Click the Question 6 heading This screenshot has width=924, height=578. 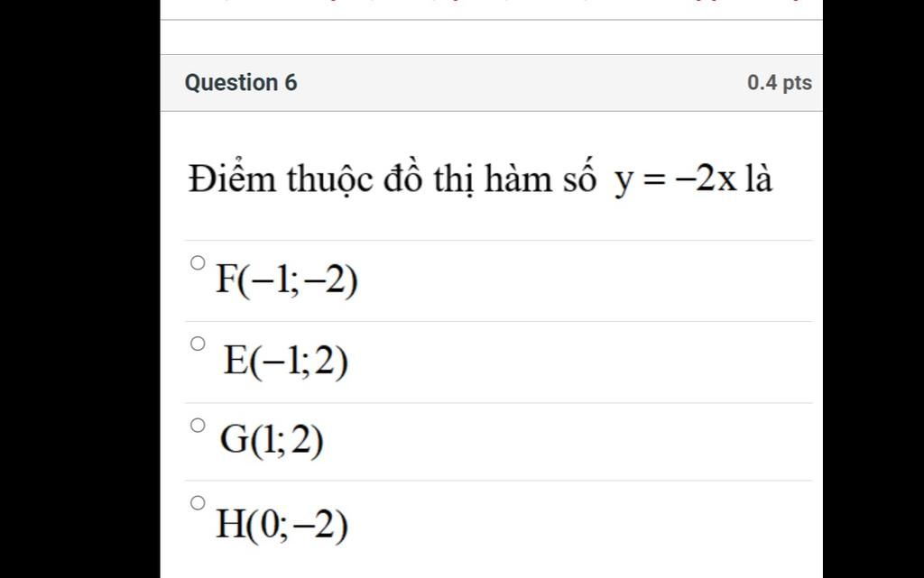[241, 83]
